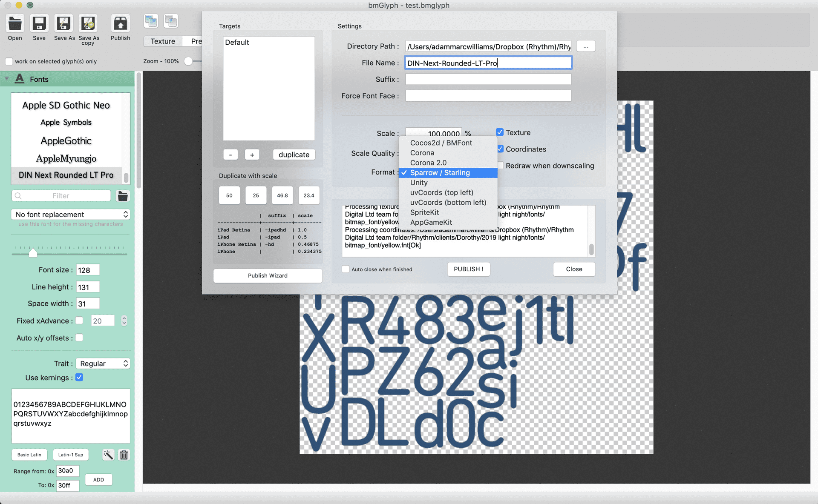
Task: Toggle work on selected glyph(s) only
Action: [x=9, y=61]
